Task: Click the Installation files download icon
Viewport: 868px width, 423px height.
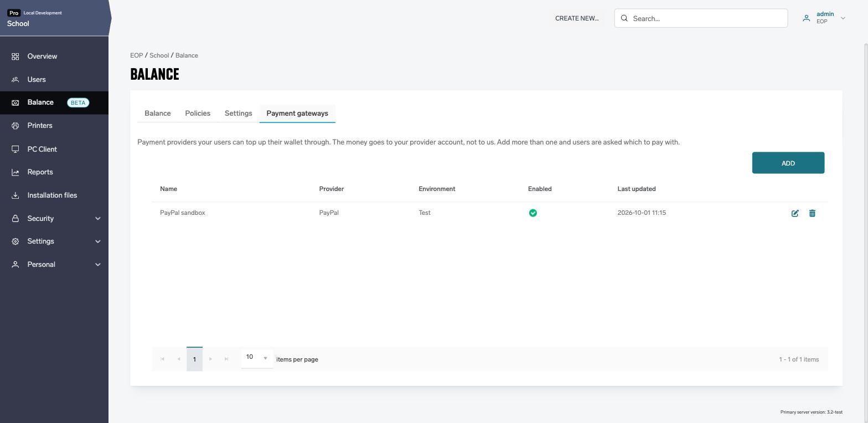Action: 15,195
